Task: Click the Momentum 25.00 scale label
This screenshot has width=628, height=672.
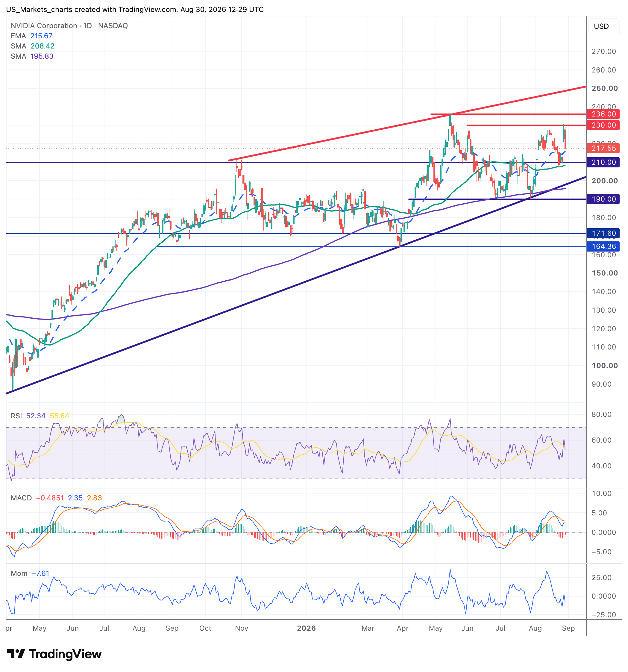Action: coord(602,578)
